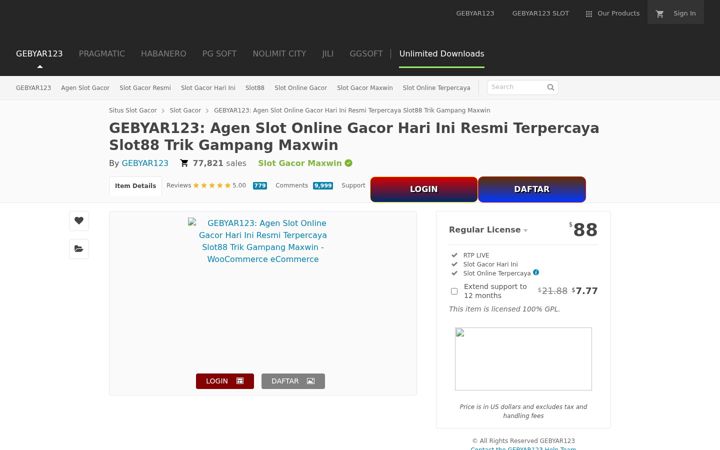This screenshot has height=450, width=720.
Task: Click the broken preview image icon
Action: 192,222
